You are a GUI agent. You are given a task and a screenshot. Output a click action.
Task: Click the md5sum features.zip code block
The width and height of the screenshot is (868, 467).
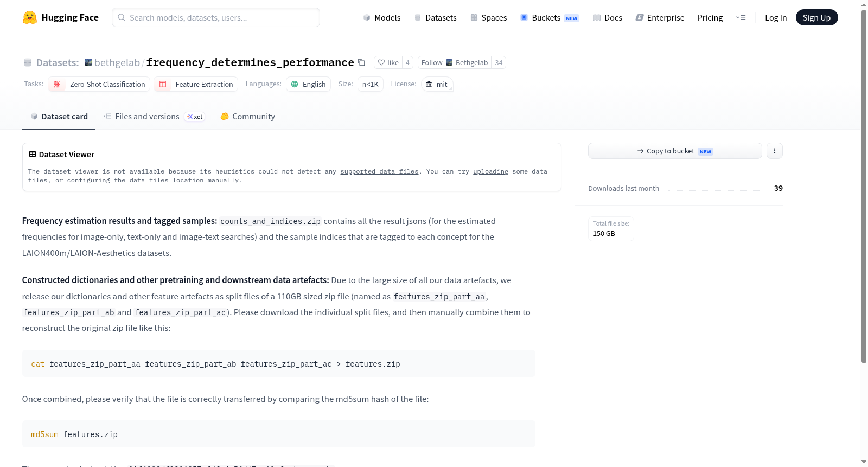[x=279, y=434]
